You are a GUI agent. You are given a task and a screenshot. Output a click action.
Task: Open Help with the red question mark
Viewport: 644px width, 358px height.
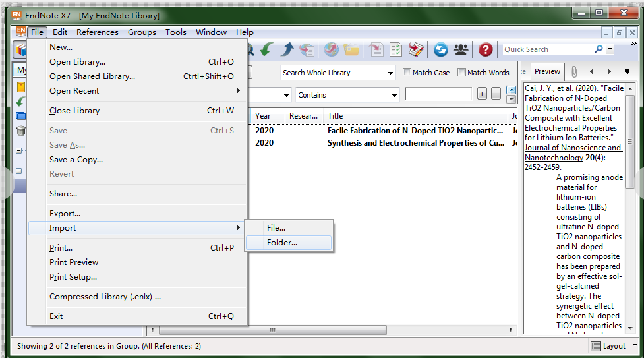(485, 49)
